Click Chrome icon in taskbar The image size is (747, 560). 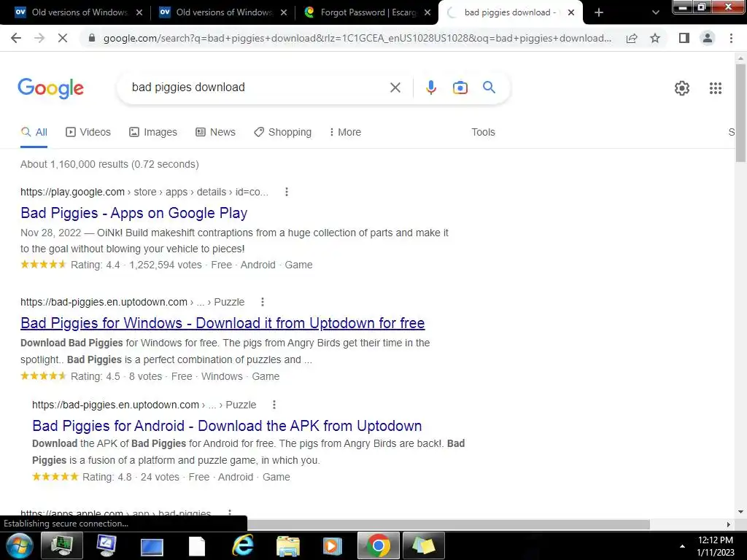click(x=379, y=545)
